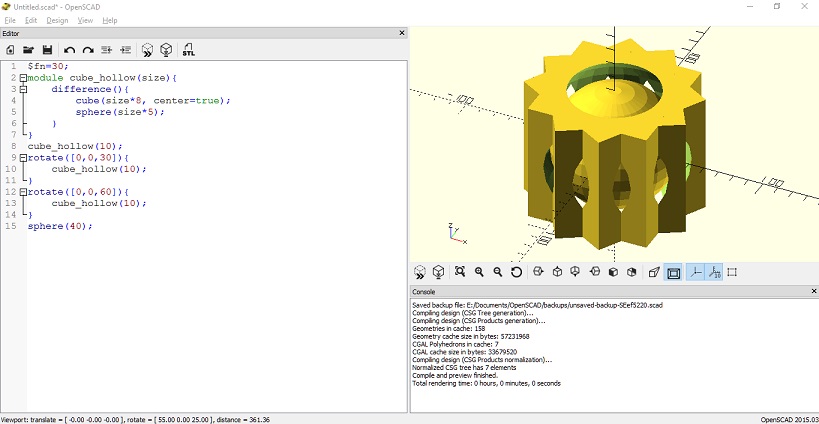Image resolution: width=819 pixels, height=424 pixels.
Task: Toggle the Show Axes button
Action: pos(695,273)
